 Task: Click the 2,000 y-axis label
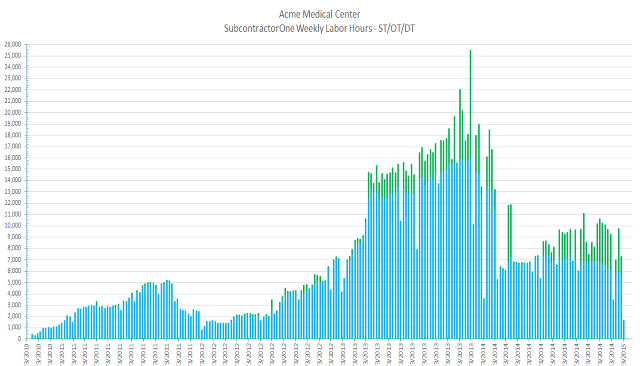pos(14,316)
